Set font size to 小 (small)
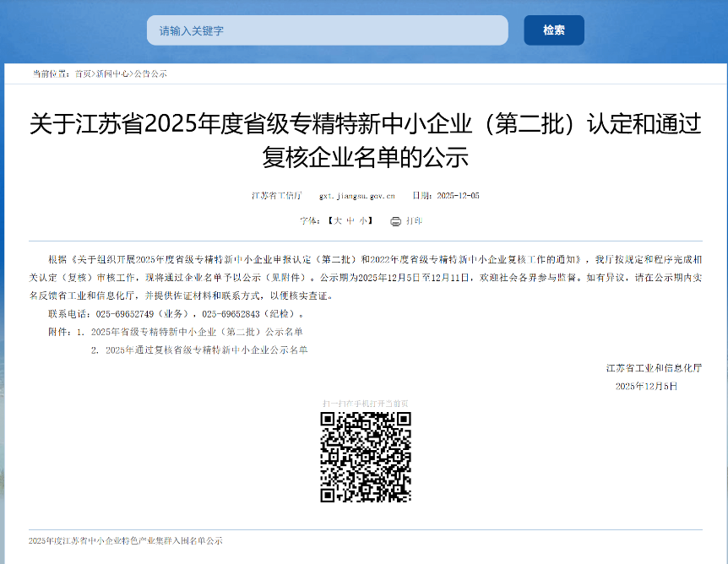Image resolution: width=728 pixels, height=564 pixels. tap(363, 221)
